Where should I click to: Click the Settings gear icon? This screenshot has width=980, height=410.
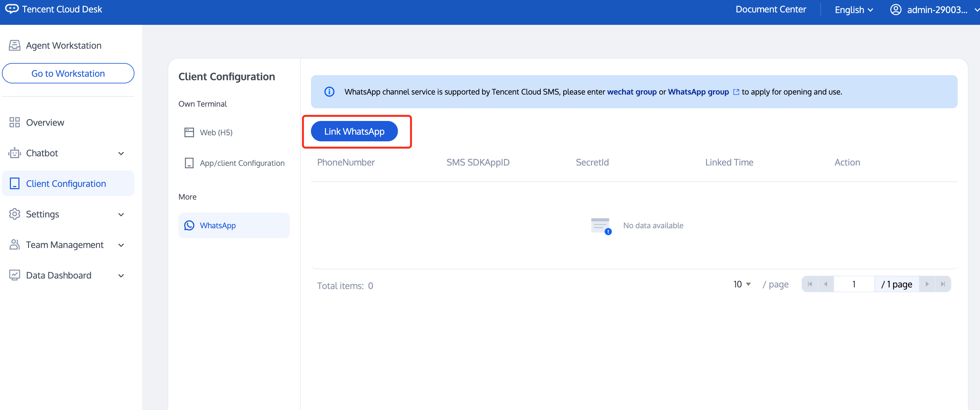coord(14,214)
